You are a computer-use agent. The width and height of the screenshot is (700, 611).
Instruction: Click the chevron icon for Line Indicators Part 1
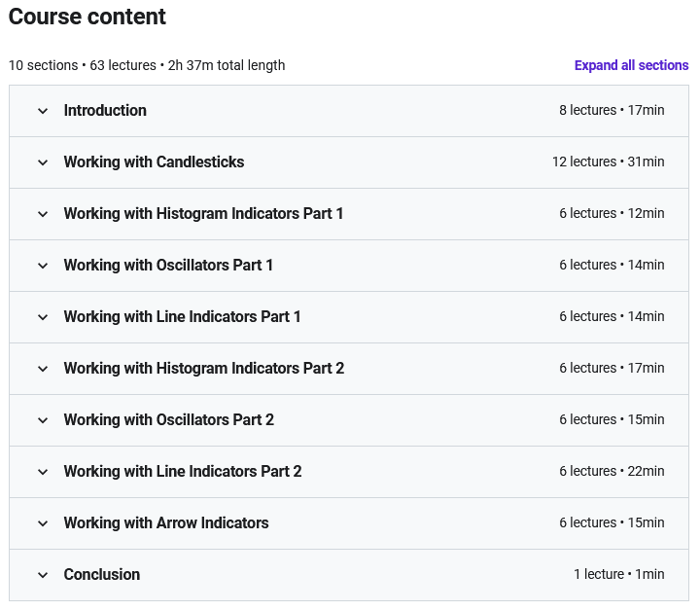tap(43, 317)
